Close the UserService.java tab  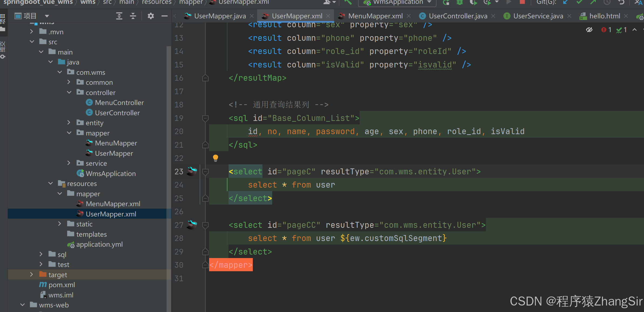click(x=569, y=16)
